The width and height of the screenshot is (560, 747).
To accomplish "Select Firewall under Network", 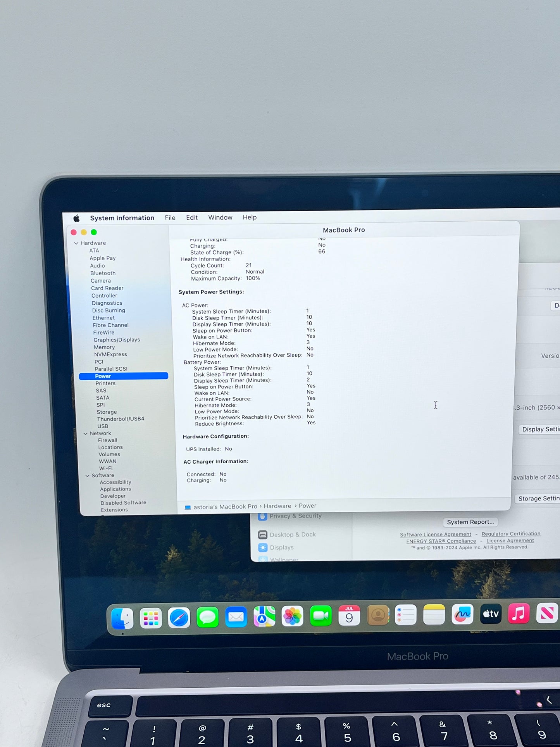I will click(x=107, y=441).
